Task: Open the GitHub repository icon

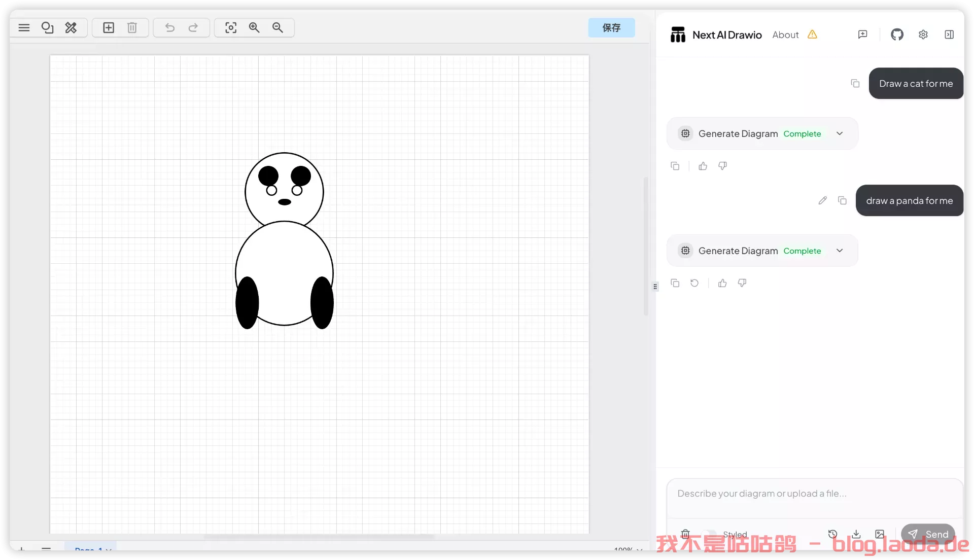Action: pyautogui.click(x=897, y=34)
